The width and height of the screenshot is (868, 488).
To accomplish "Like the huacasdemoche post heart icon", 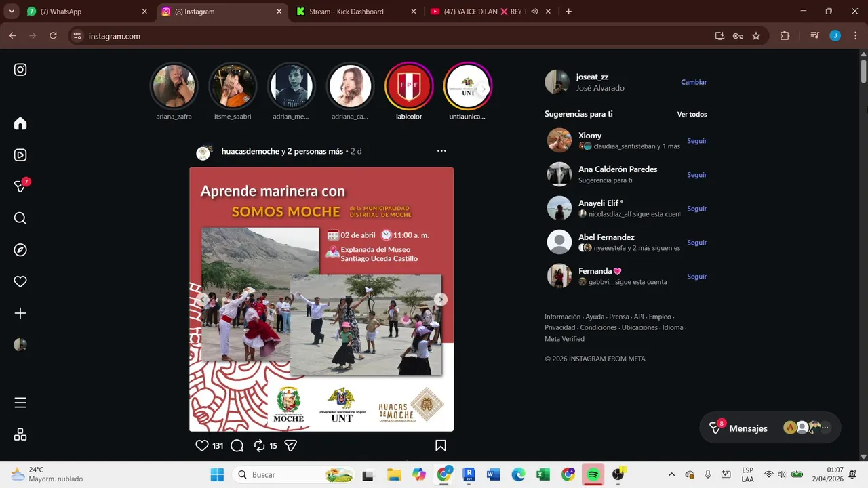I will pos(202,445).
